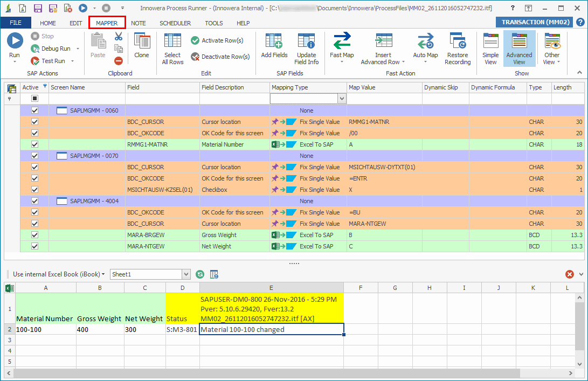Uncheck the Active checkbox for MARA-BRGEW row
The width and height of the screenshot is (588, 381).
(34, 234)
